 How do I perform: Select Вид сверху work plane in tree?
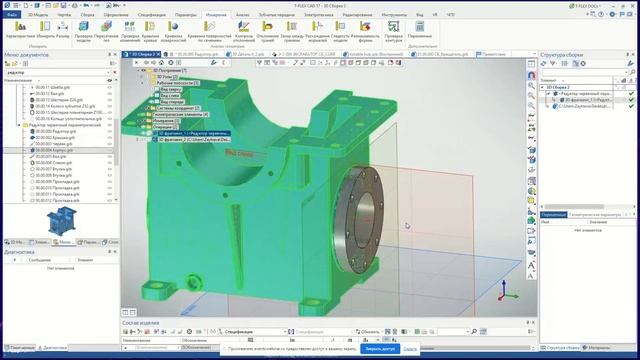coord(171,89)
